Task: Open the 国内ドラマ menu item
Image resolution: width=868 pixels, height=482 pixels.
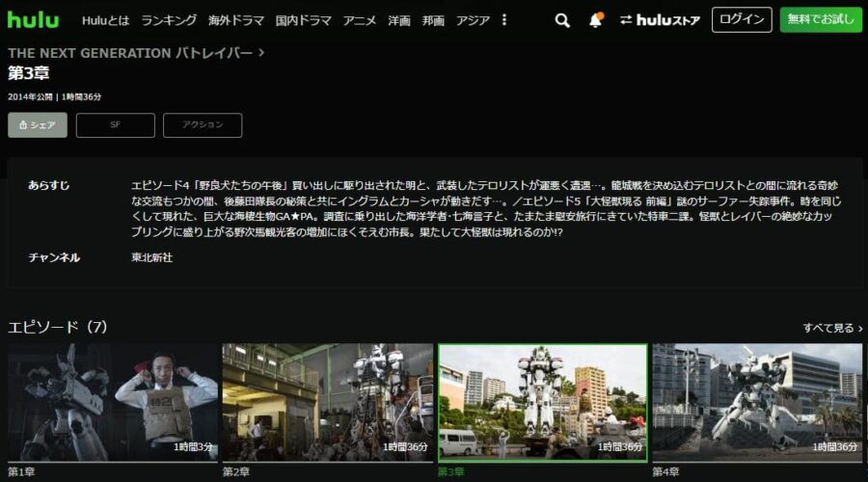Action: point(304,20)
